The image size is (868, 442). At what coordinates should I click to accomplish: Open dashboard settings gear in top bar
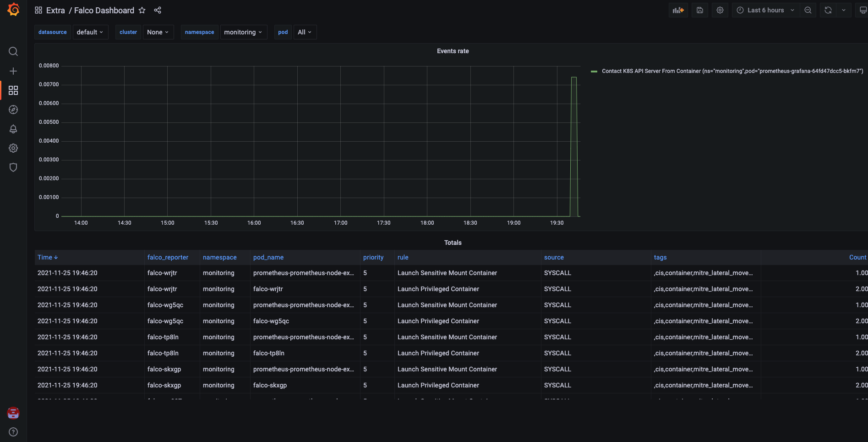(x=720, y=10)
